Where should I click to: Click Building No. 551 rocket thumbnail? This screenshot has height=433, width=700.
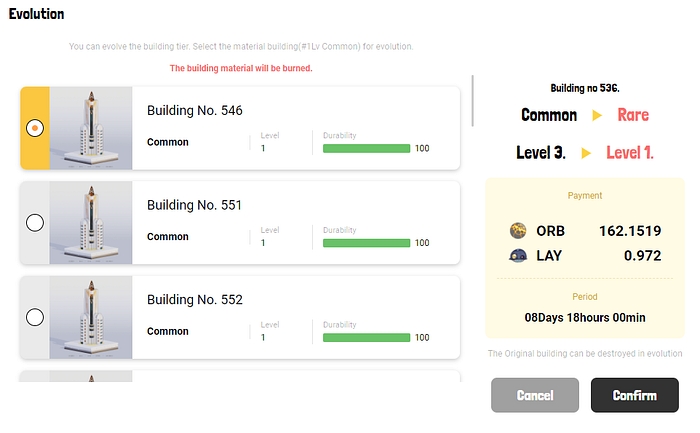[x=90, y=222]
